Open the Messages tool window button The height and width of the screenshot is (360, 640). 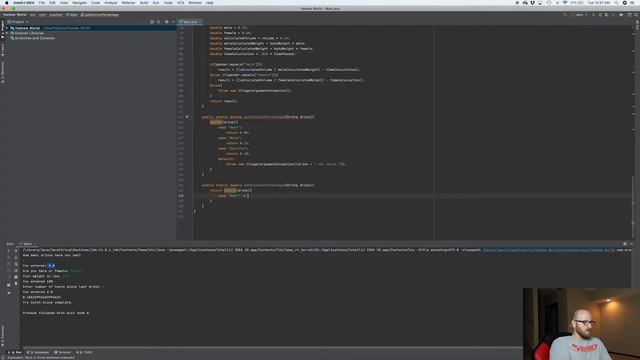38,352
